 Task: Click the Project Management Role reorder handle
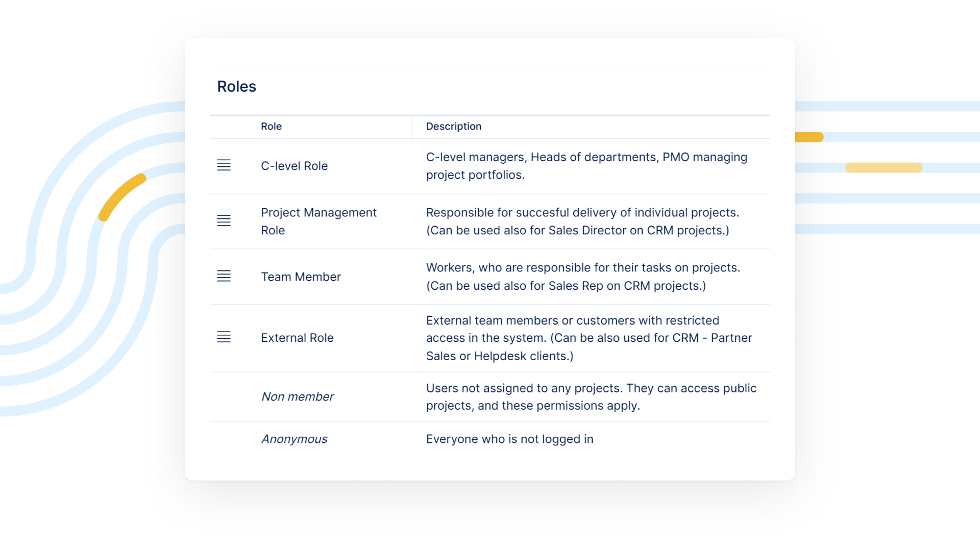(224, 221)
